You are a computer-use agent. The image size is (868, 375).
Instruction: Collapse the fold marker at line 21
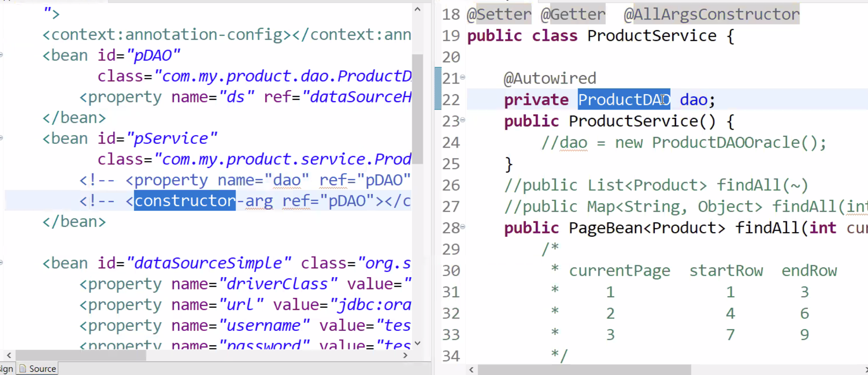[x=463, y=78]
